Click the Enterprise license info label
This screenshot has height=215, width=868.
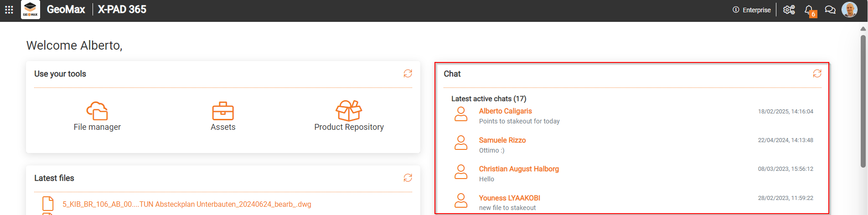pyautogui.click(x=752, y=10)
